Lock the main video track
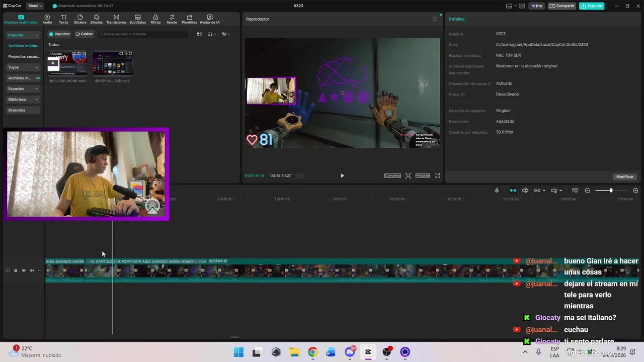Screen dimensions: 644x362 point(16,270)
